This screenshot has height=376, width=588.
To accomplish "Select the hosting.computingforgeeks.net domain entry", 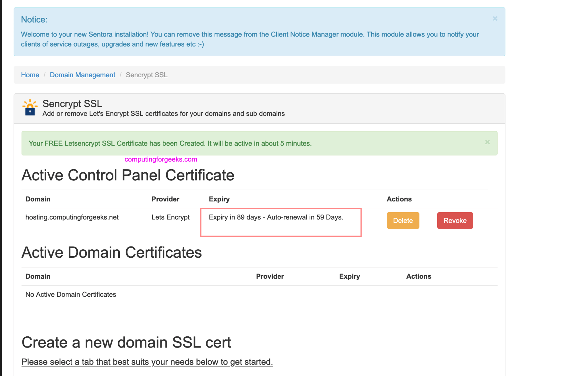I will pos(72,217).
